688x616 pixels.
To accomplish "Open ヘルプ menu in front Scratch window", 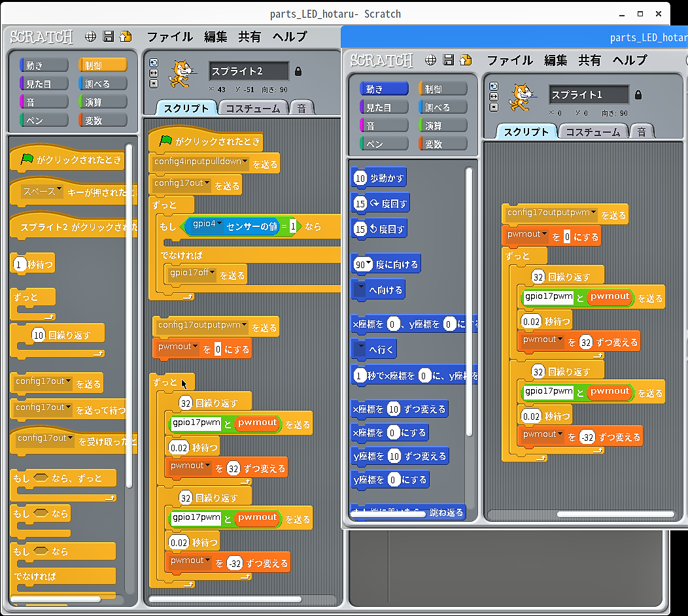I will pyautogui.click(x=630, y=61).
